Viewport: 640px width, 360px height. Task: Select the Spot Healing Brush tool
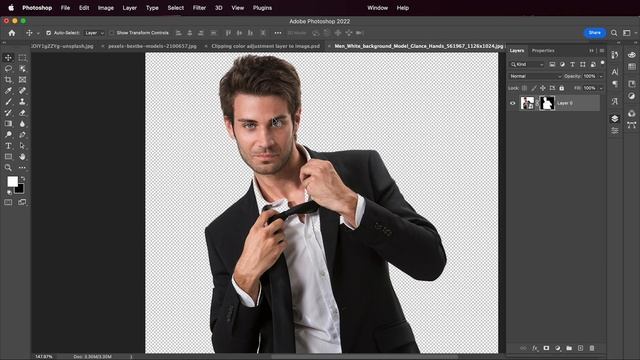click(x=22, y=91)
